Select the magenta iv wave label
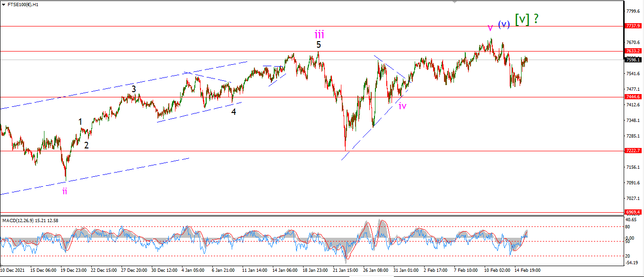This screenshot has width=644, height=277. pyautogui.click(x=402, y=106)
